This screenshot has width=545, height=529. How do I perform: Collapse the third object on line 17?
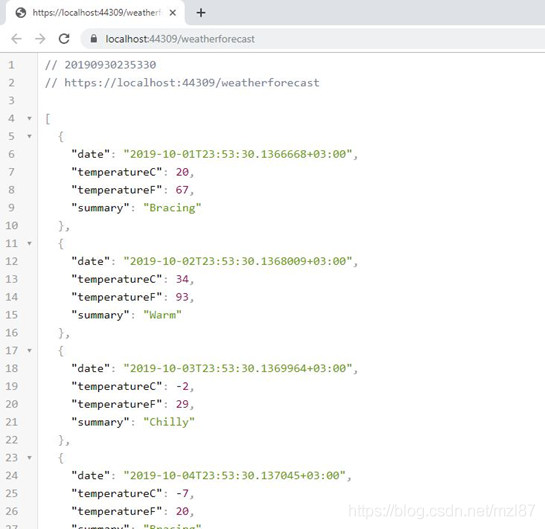click(30, 350)
